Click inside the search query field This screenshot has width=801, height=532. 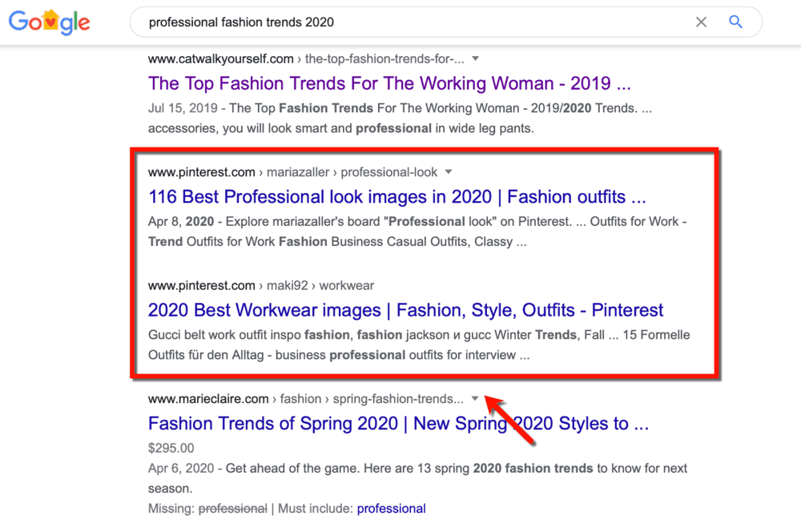[x=320, y=22]
